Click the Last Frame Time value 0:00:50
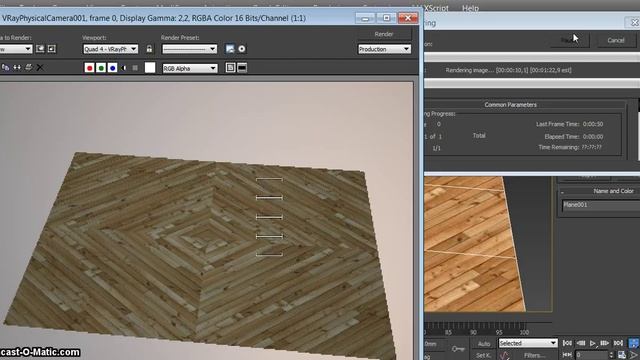This screenshot has width=640, height=360. click(593, 124)
